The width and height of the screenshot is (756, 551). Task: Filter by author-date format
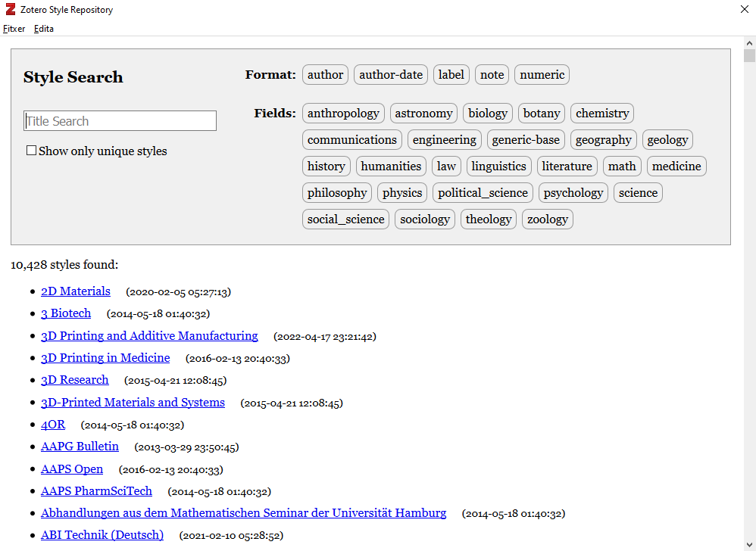pos(391,75)
